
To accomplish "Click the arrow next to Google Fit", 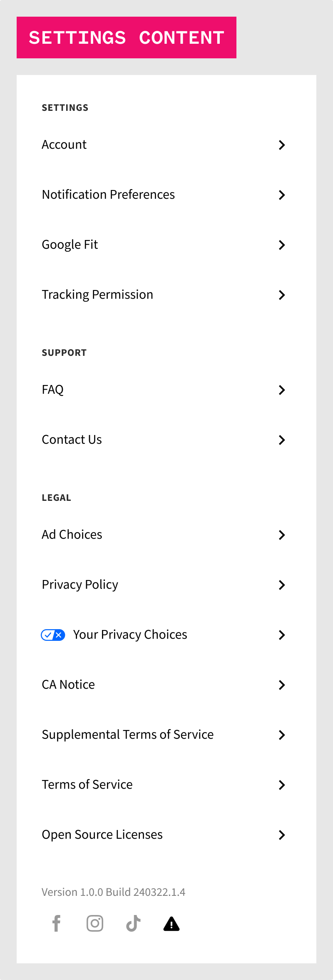I will tap(282, 245).
